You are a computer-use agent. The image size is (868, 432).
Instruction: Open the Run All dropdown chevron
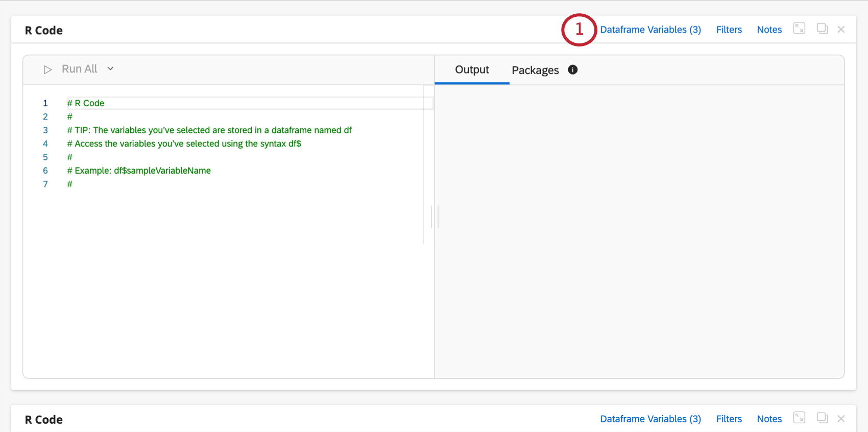[110, 68]
